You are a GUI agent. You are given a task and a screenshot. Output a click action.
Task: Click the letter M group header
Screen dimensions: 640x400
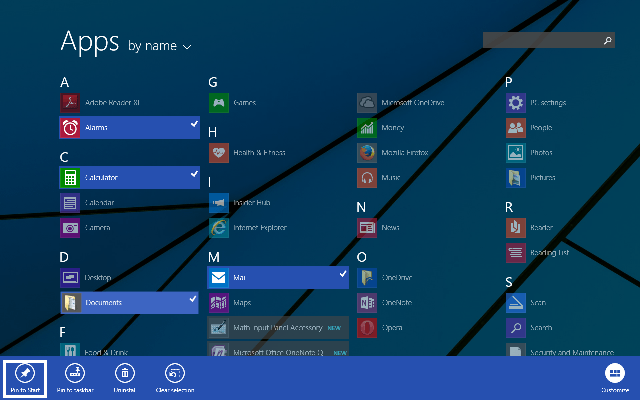pyautogui.click(x=214, y=257)
